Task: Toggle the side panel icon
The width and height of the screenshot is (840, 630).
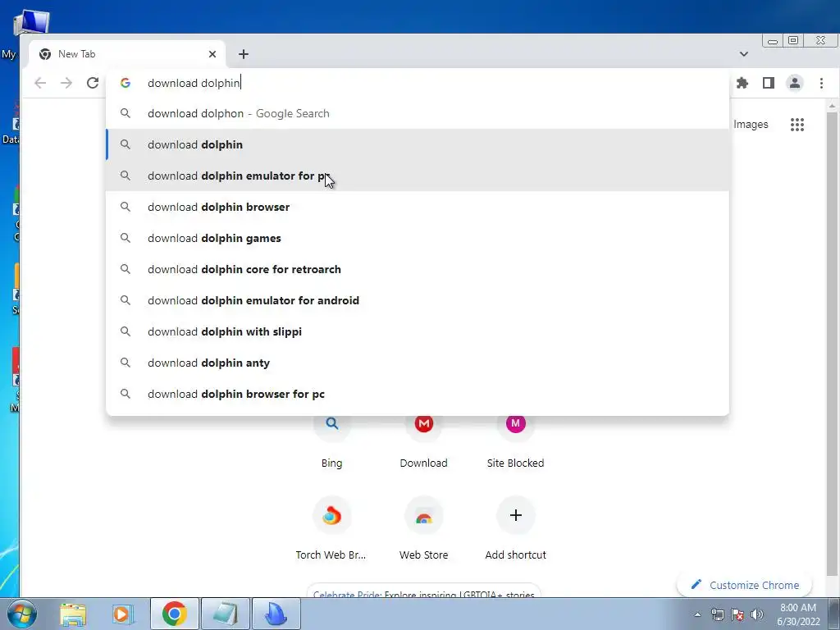Action: click(768, 83)
